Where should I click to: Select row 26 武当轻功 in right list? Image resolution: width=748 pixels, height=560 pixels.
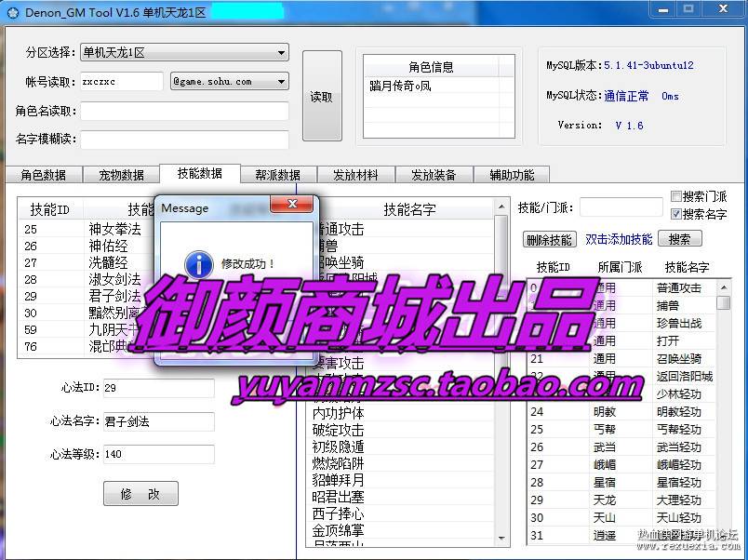coord(621,447)
